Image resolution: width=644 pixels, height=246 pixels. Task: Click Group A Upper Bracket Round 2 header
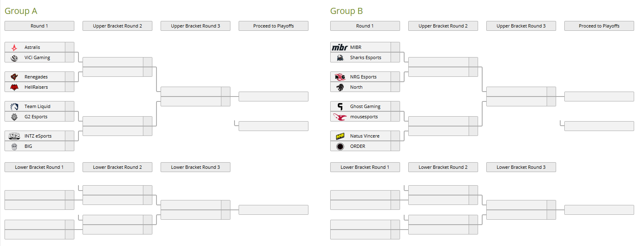pos(117,26)
